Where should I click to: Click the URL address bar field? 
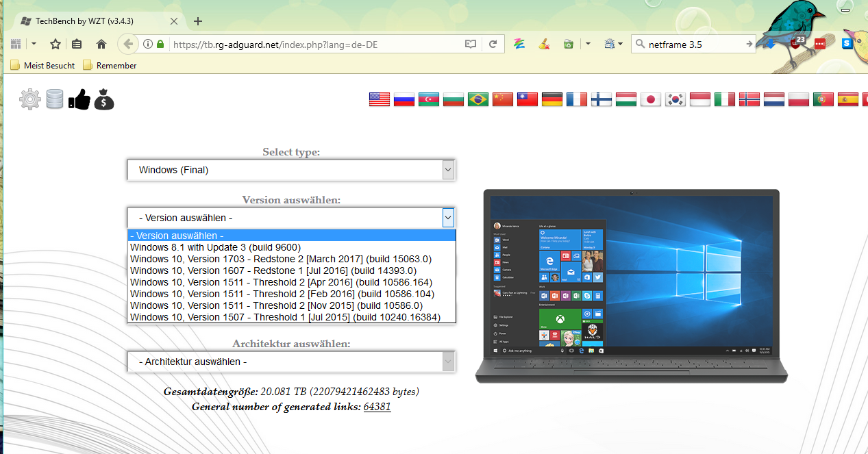[315, 45]
